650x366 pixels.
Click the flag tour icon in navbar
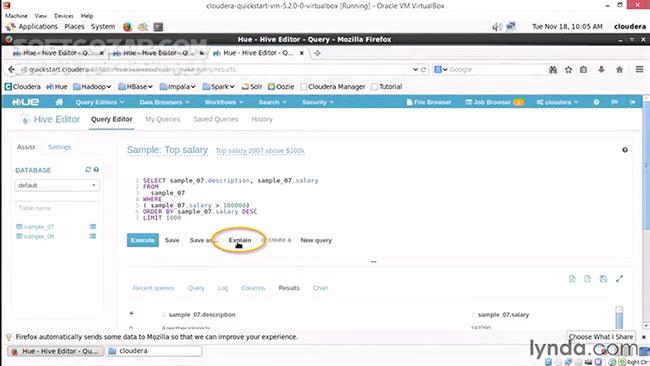tap(614, 102)
